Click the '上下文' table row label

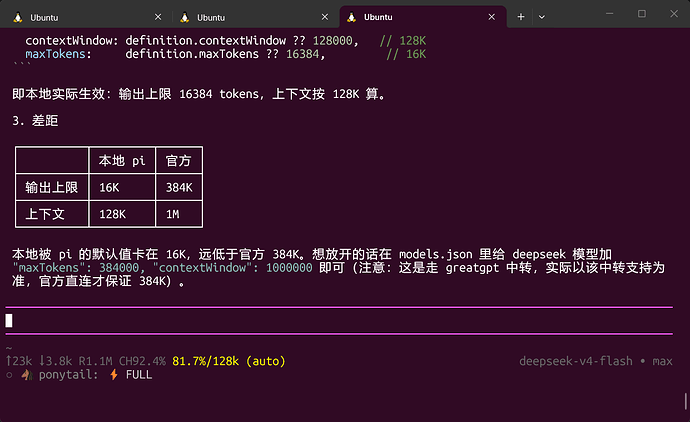(x=45, y=214)
